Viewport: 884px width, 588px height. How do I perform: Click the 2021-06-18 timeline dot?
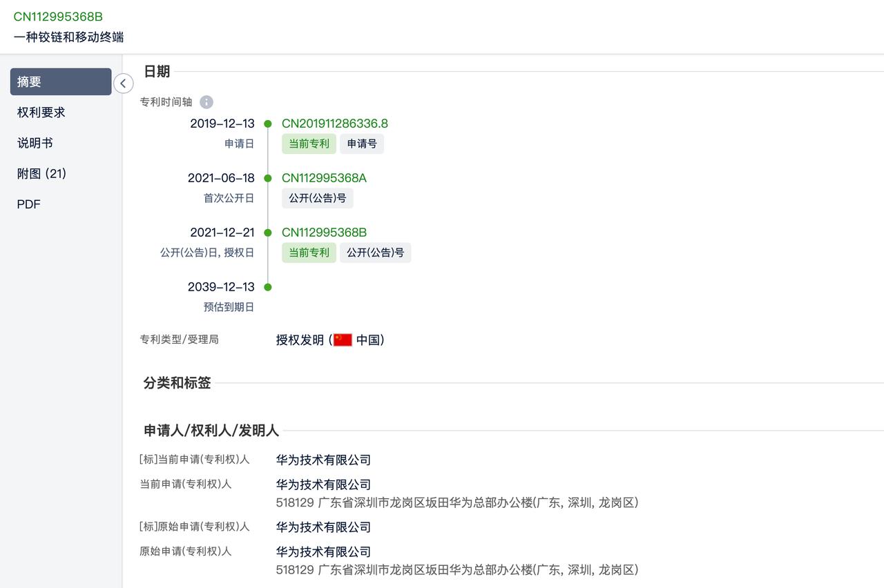(268, 179)
